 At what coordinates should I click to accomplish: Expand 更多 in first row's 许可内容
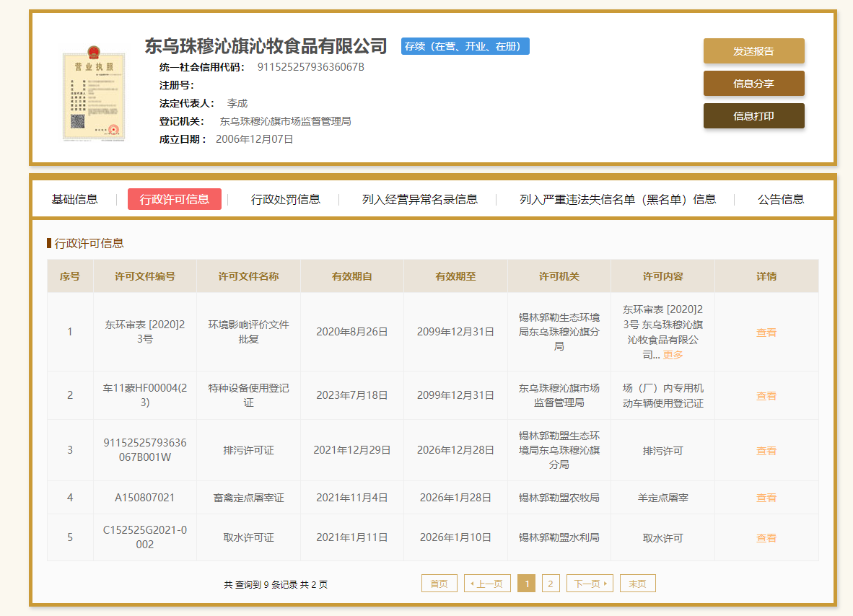click(673, 355)
